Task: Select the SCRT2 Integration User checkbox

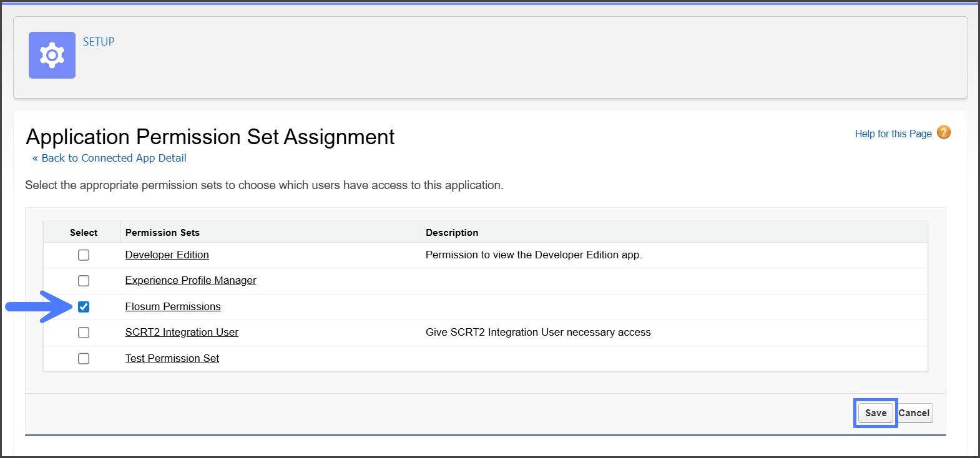Action: 84,333
